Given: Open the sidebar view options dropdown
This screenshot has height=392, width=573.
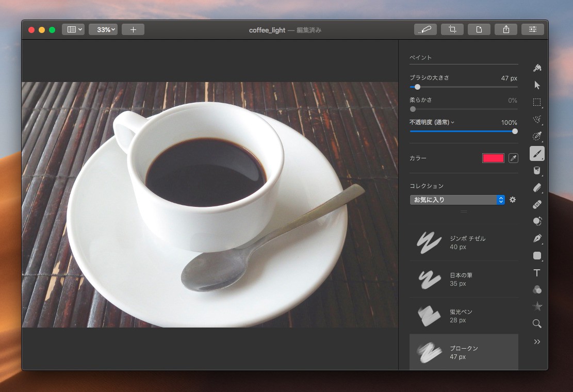Looking at the screenshot, I should [73, 29].
